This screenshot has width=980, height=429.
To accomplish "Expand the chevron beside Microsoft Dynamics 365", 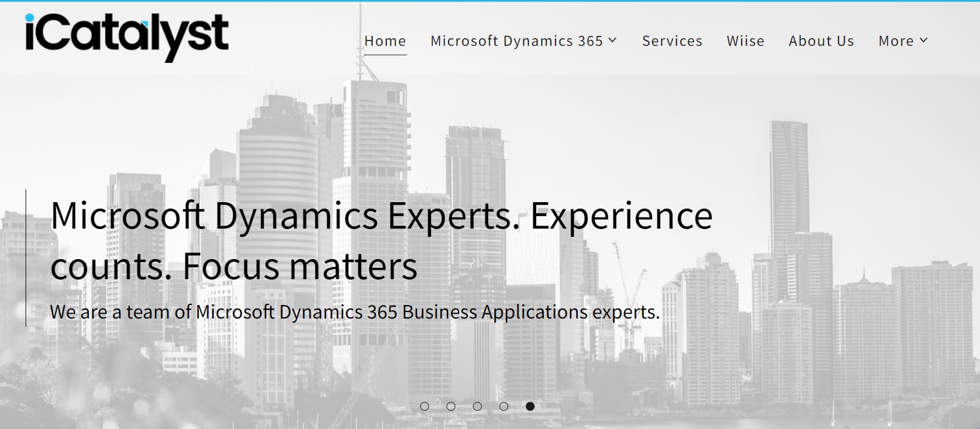I will point(612,40).
